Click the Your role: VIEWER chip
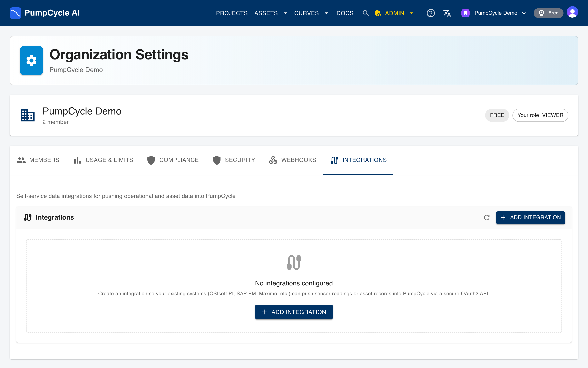Viewport: 588px width, 368px height. [x=540, y=115]
